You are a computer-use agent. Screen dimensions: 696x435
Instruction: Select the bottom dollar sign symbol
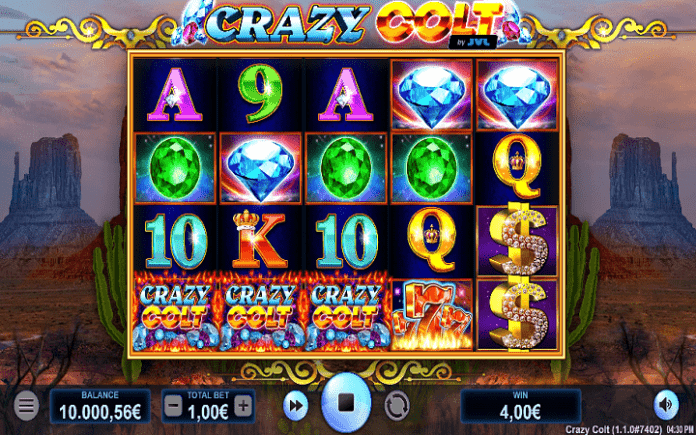[x=517, y=314]
